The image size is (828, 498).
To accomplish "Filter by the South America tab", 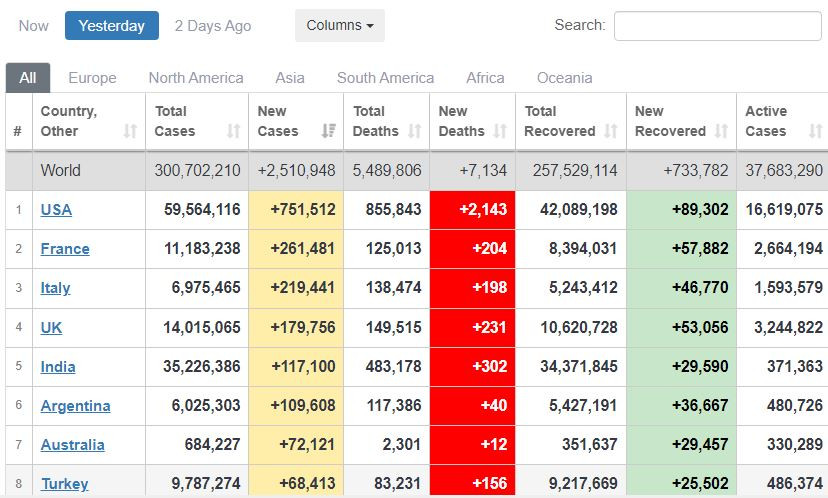I will pyautogui.click(x=385, y=78).
